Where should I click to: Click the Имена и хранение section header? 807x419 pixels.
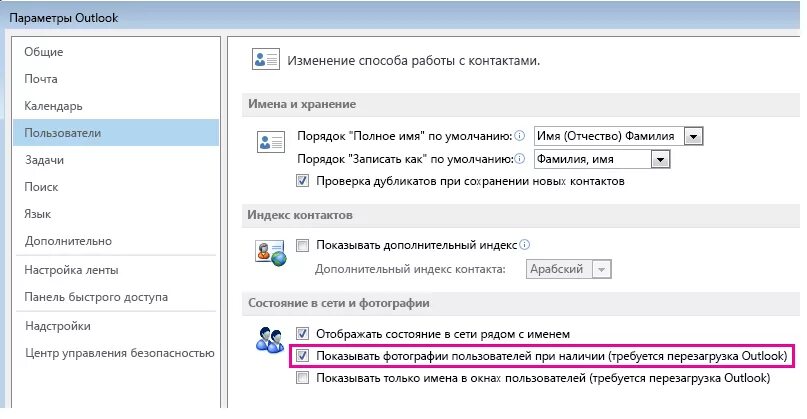(x=302, y=104)
